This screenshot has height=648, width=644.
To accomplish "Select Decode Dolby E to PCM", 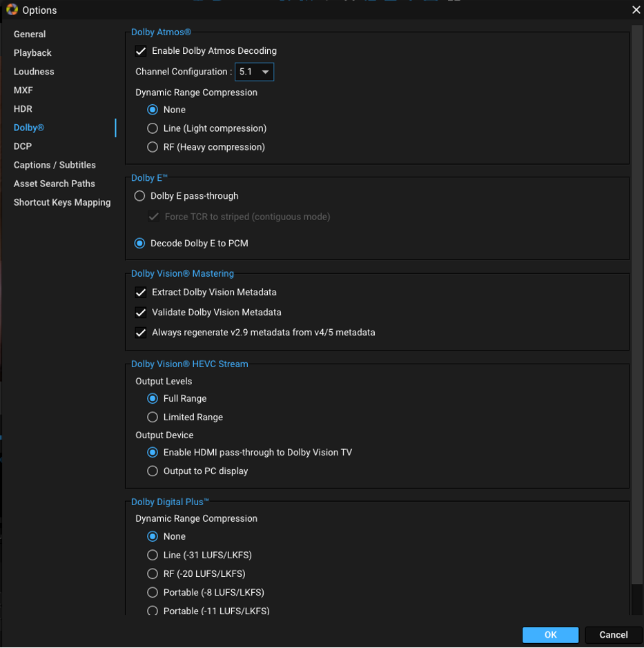I will coord(139,242).
